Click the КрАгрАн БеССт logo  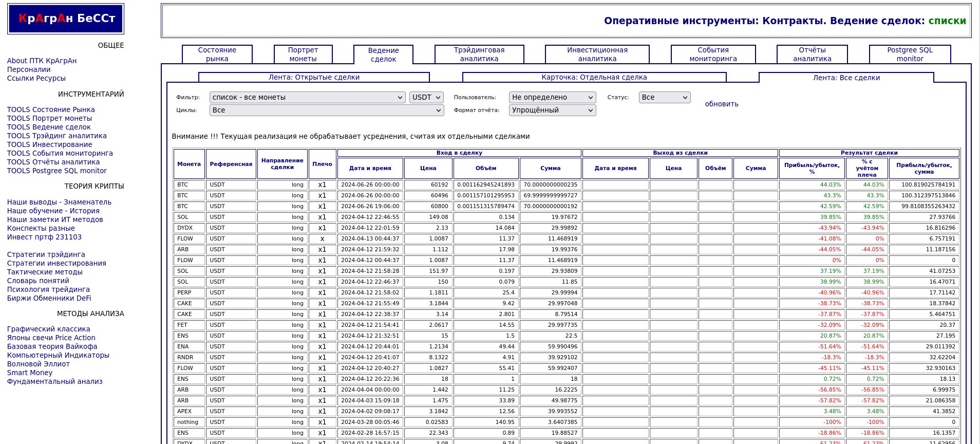66,19
